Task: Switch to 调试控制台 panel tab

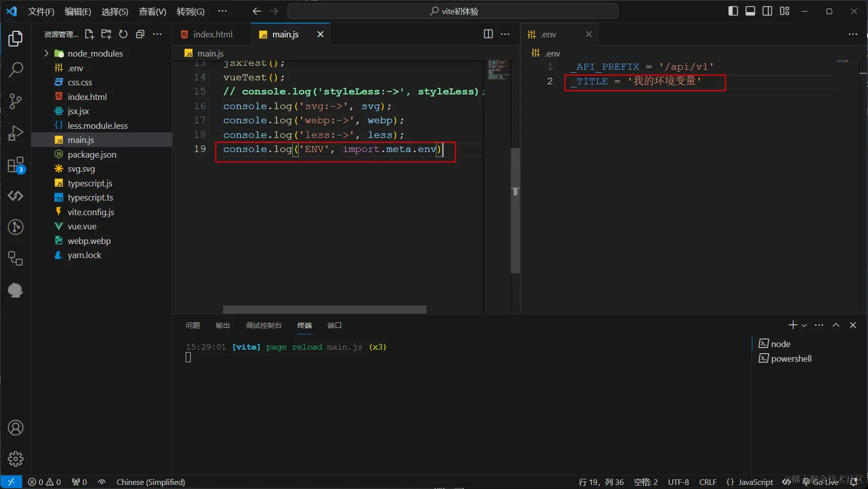Action: click(x=263, y=325)
